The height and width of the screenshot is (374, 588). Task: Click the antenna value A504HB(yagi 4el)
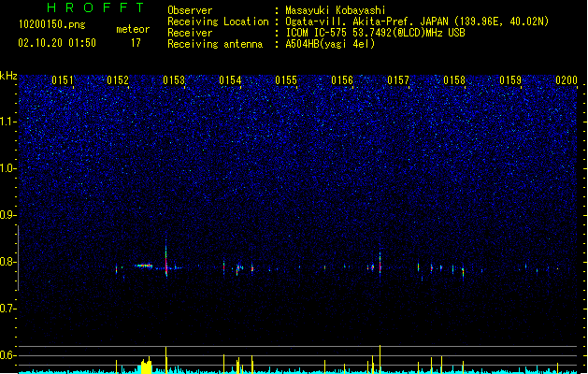pos(330,44)
